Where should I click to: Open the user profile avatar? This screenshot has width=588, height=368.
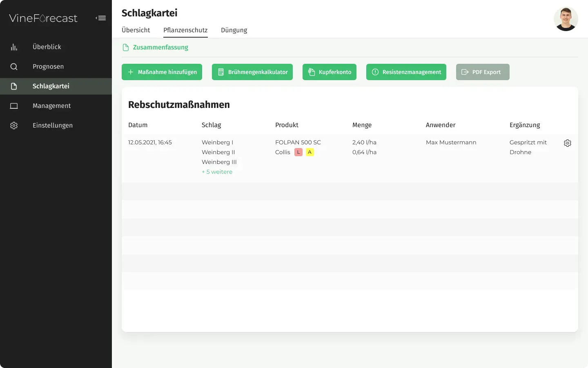coord(566,19)
